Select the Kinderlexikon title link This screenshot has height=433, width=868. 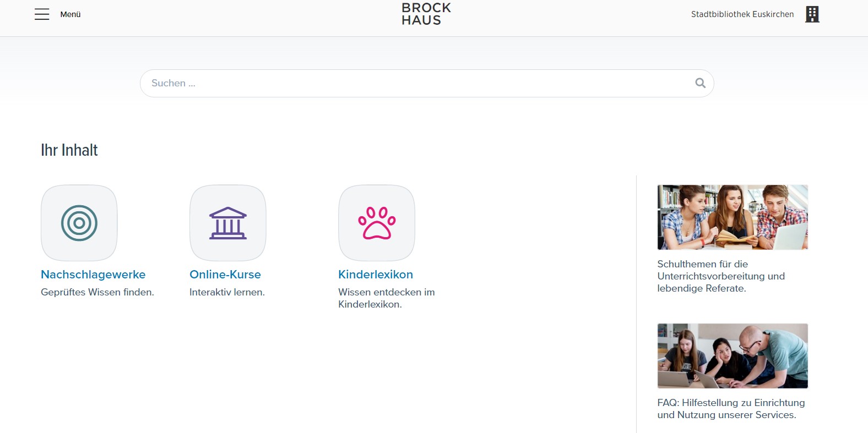tap(376, 275)
